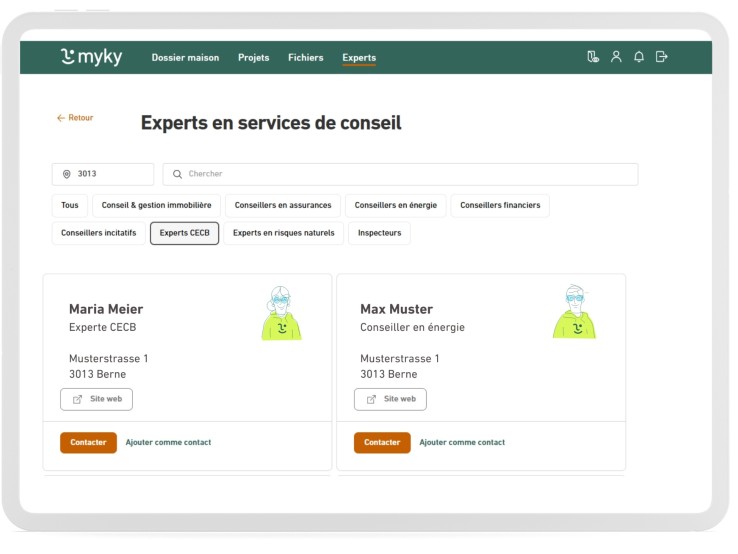Click the location pin icon near 3013
738x554 pixels.
pyautogui.click(x=67, y=174)
